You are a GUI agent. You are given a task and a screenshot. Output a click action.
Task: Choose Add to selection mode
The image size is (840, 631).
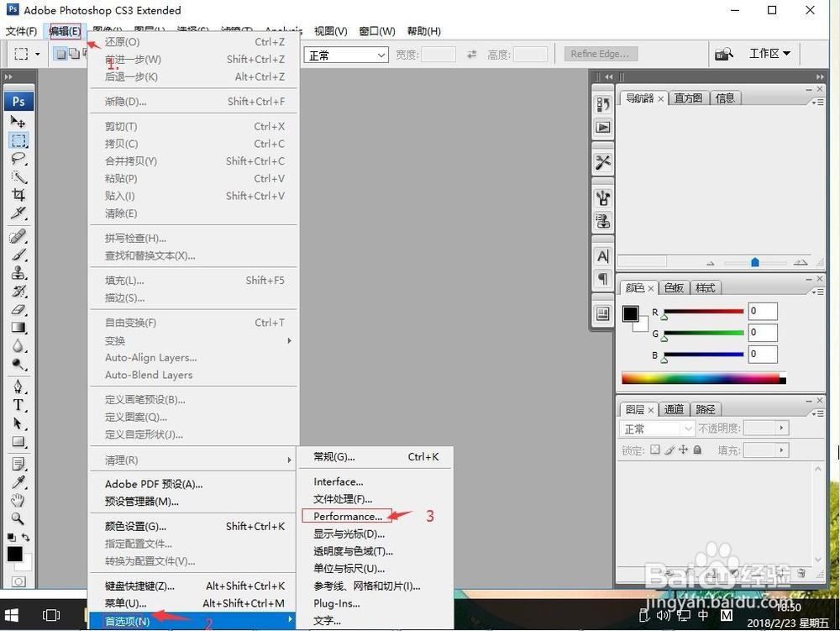tap(74, 54)
